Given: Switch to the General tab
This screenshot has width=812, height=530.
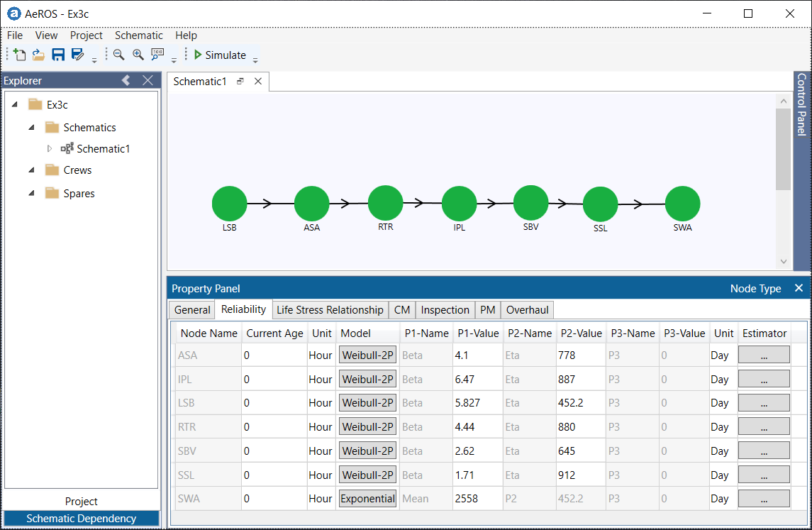Looking at the screenshot, I should [x=192, y=310].
